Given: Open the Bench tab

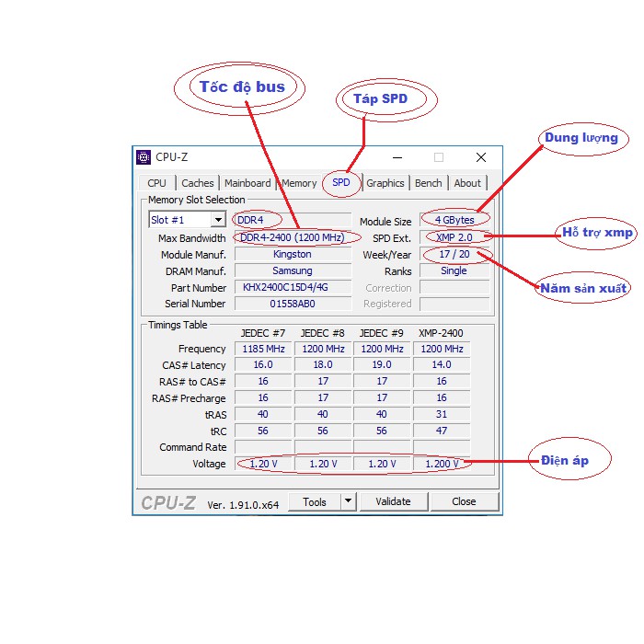Looking at the screenshot, I should pos(428,183).
